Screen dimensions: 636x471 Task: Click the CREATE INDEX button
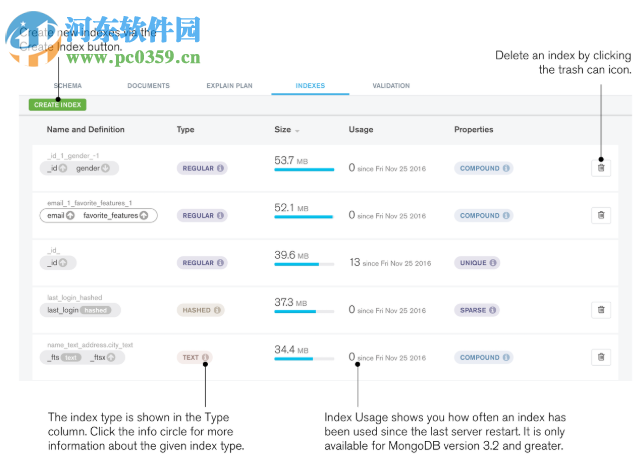coord(58,105)
